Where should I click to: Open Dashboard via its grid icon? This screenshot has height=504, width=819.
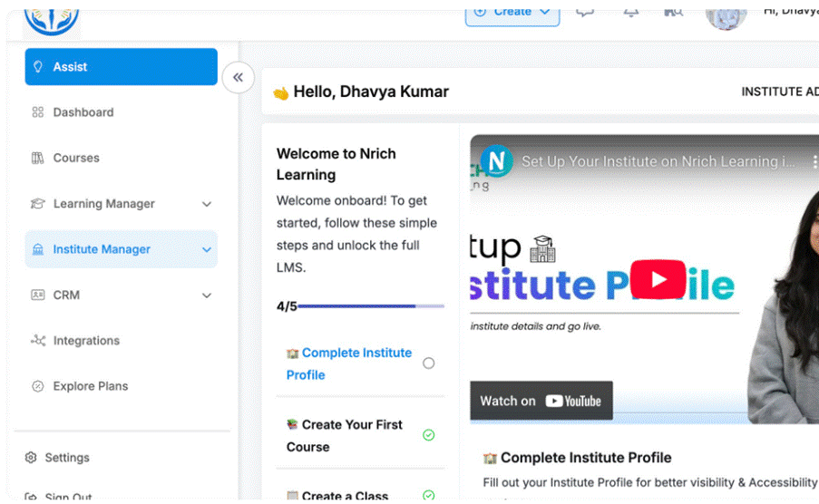pyautogui.click(x=38, y=112)
